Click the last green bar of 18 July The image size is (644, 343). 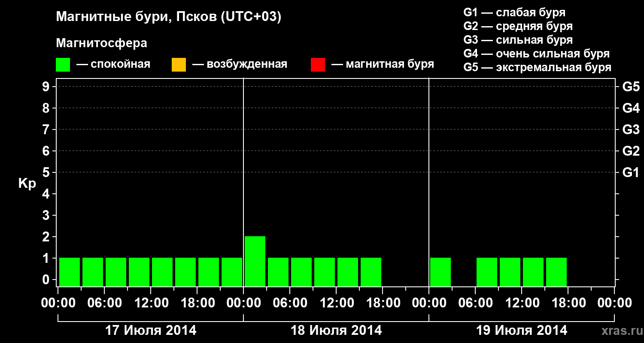coord(371,272)
